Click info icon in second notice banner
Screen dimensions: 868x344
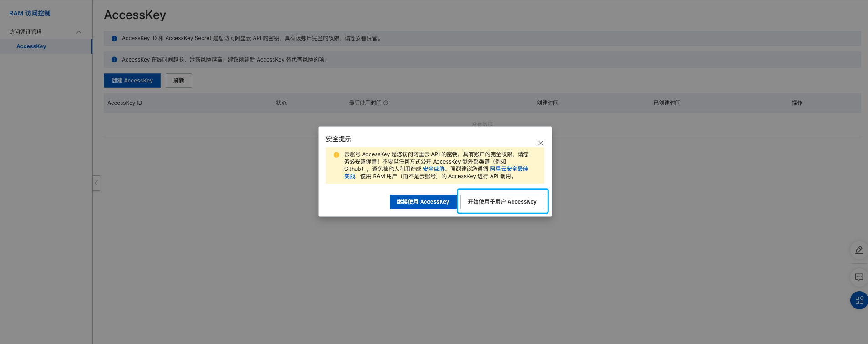(x=114, y=60)
